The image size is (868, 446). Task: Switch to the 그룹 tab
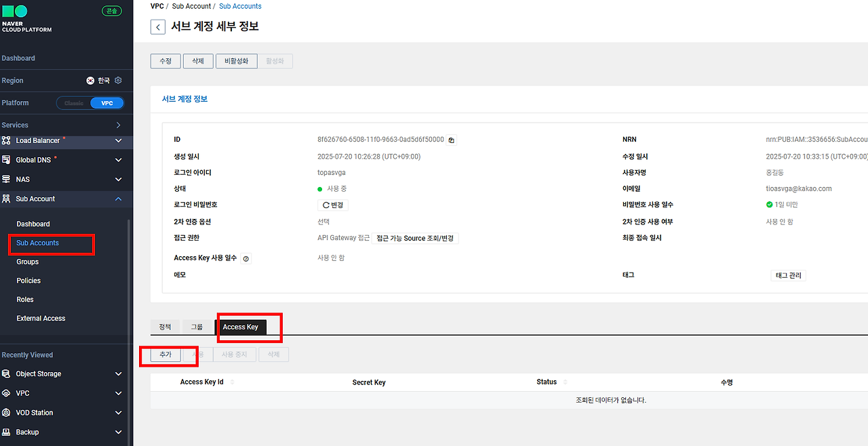pyautogui.click(x=197, y=327)
